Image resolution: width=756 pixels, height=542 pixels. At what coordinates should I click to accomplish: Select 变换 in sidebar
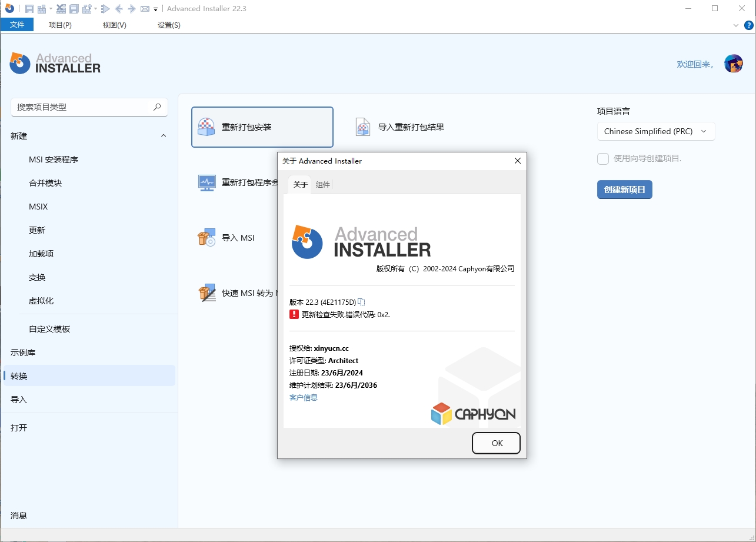coord(37,277)
